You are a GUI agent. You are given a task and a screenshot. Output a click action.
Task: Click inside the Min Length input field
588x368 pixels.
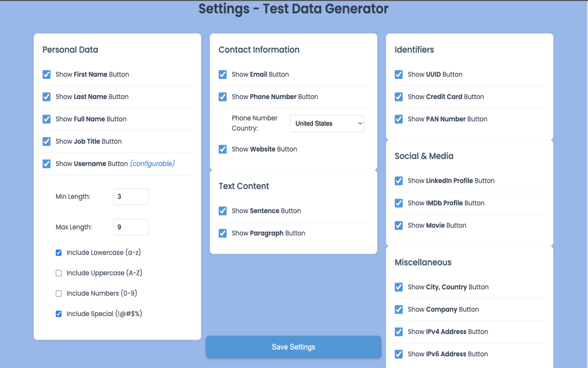pos(131,196)
